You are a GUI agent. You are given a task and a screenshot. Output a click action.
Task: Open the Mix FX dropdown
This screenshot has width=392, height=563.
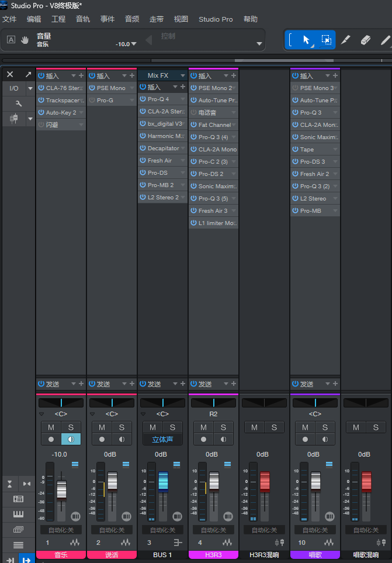tap(182, 75)
